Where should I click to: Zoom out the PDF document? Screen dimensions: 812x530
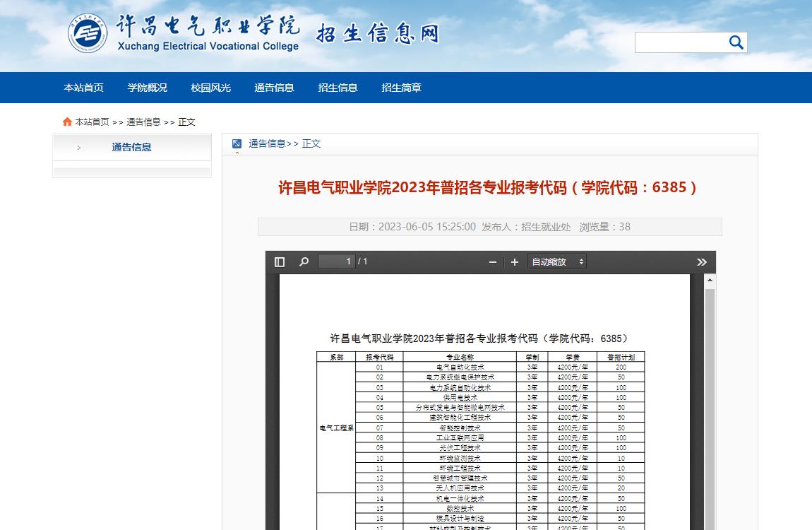pos(492,262)
